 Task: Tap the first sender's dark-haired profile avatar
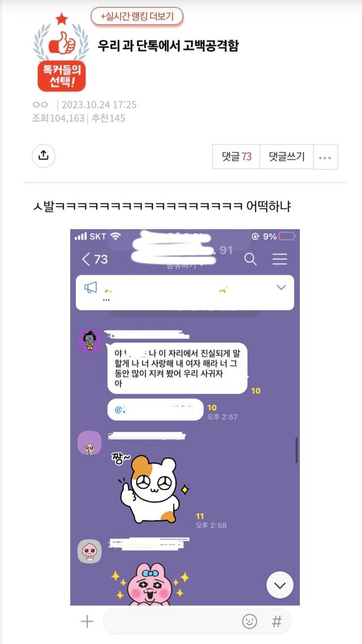89,341
